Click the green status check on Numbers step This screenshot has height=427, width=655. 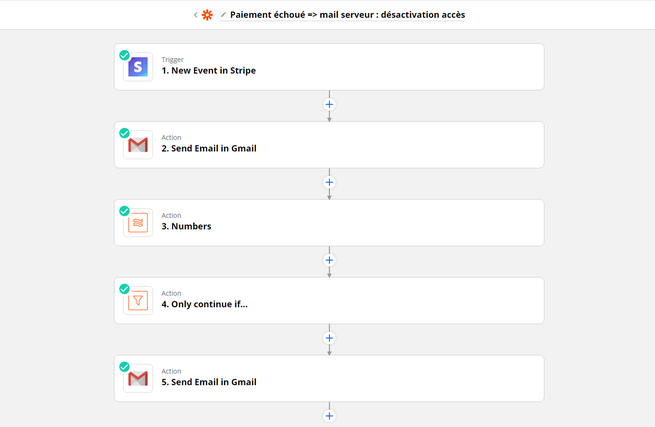click(x=124, y=211)
